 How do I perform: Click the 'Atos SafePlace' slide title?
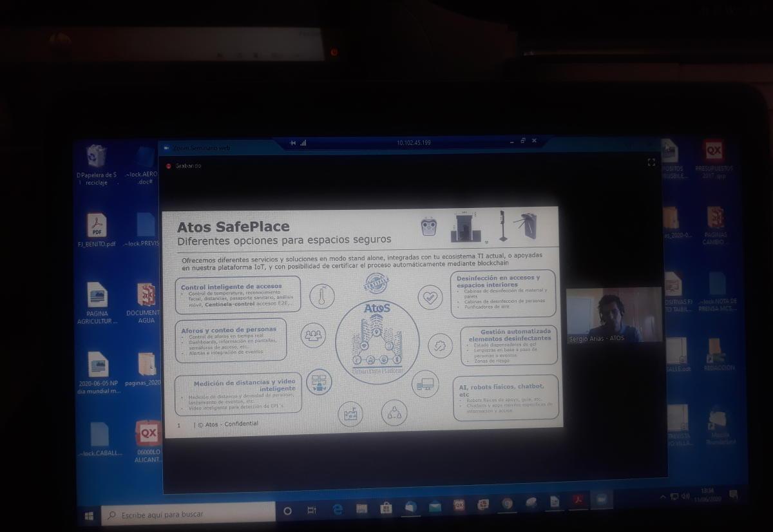point(233,227)
